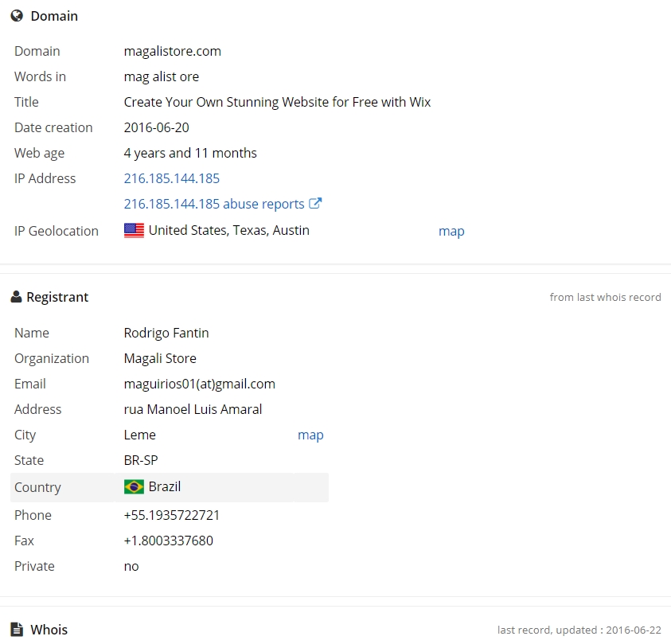Click the person icon beside Registrant heading
The height and width of the screenshot is (644, 671).
pos(16,297)
